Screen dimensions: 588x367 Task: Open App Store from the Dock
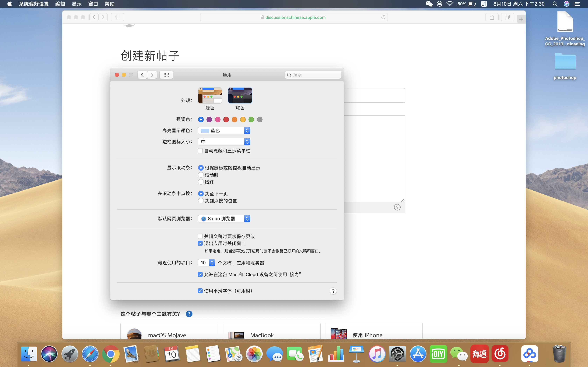418,354
